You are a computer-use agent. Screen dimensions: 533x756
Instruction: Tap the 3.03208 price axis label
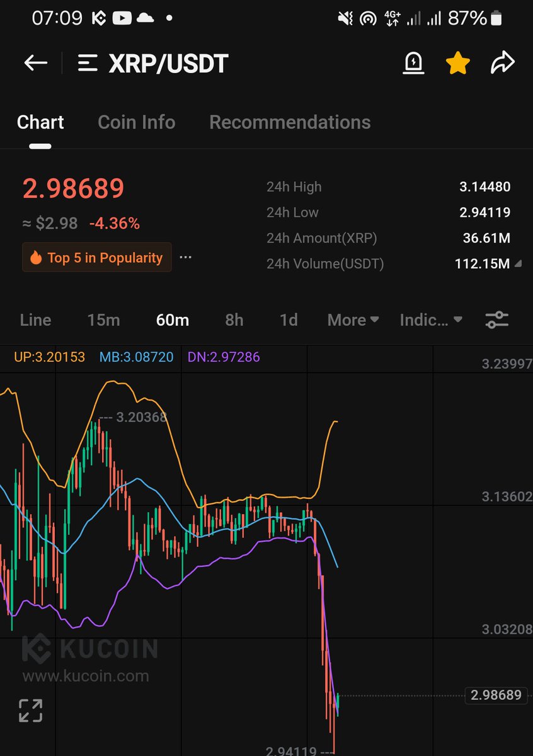pyautogui.click(x=507, y=629)
